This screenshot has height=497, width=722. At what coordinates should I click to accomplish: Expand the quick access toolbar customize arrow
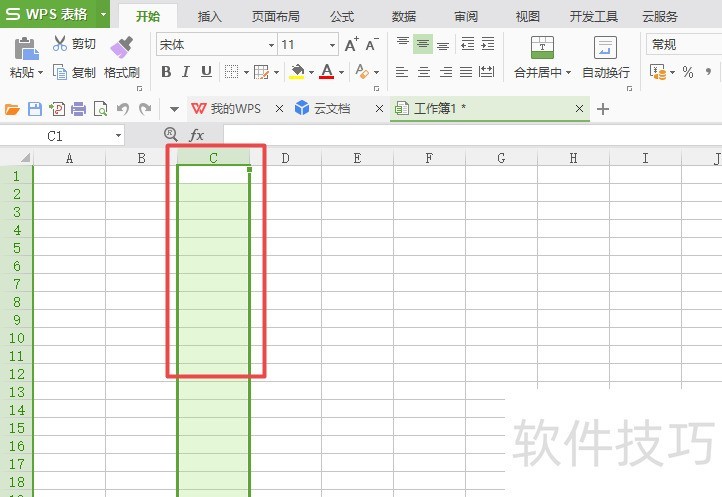174,109
